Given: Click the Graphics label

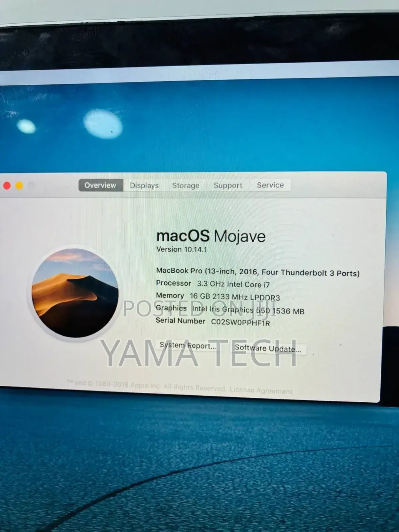Looking at the screenshot, I should click(x=171, y=308).
